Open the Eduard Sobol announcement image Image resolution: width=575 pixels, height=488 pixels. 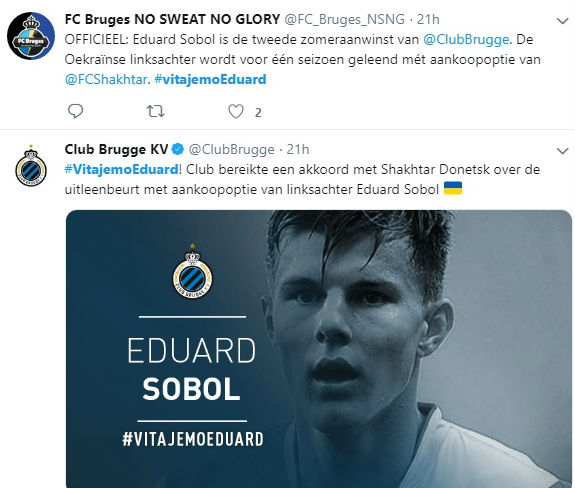319,349
